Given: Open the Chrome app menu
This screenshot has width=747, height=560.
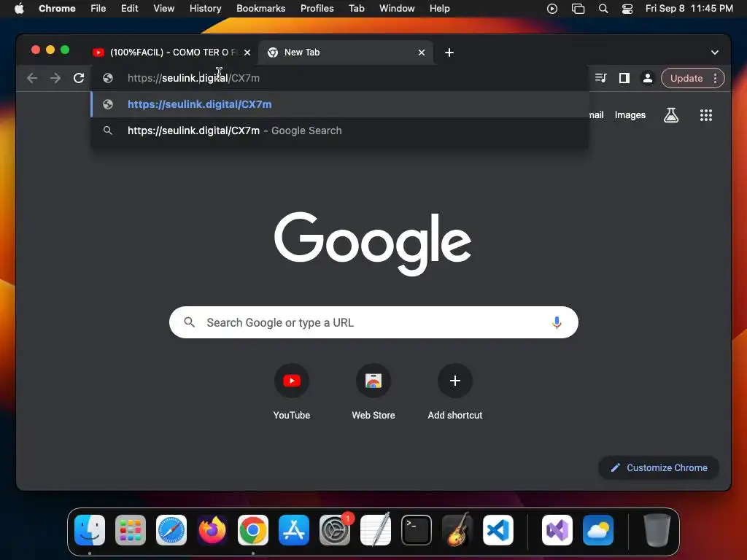Looking at the screenshot, I should pyautogui.click(x=57, y=9).
